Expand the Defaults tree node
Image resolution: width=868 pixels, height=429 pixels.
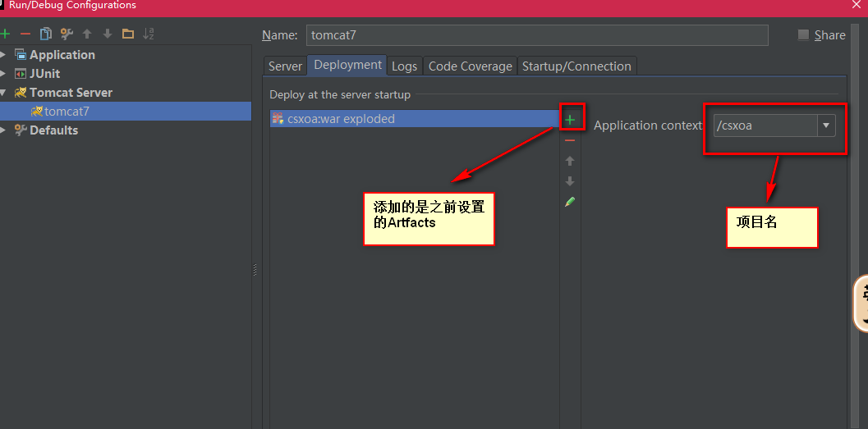pyautogui.click(x=4, y=130)
